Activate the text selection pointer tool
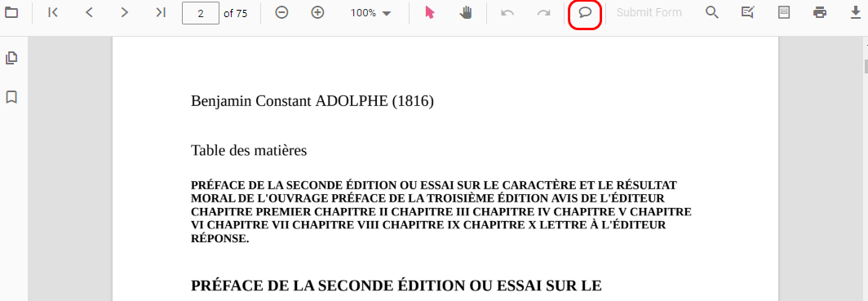 click(x=430, y=12)
